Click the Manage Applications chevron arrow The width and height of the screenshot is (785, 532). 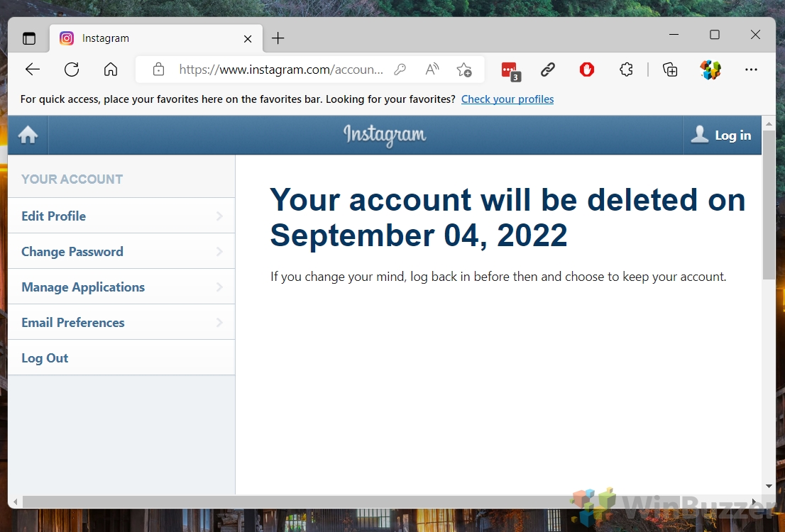coord(219,287)
